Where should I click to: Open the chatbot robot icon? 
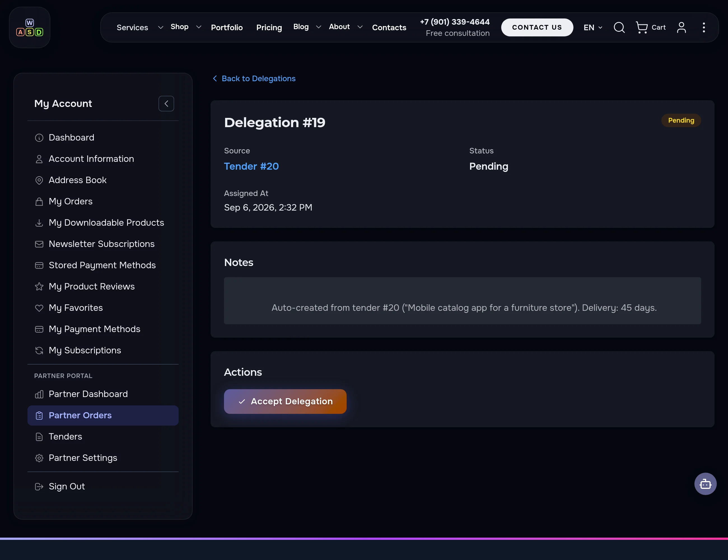coord(705,484)
